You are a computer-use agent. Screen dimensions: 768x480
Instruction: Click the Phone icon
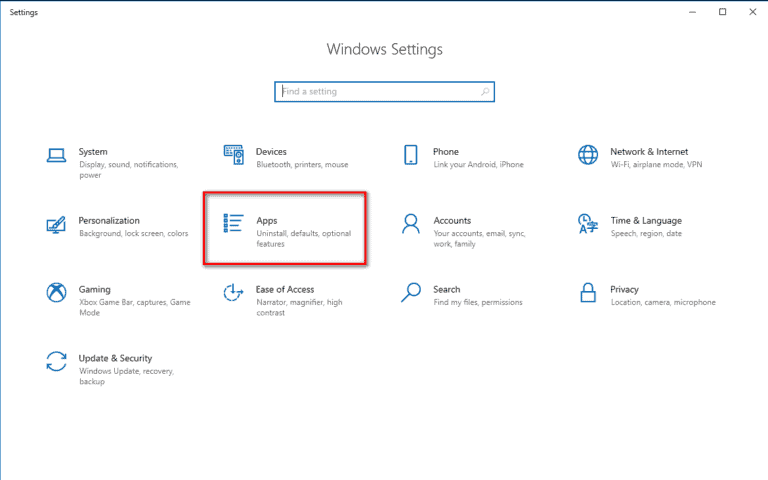410,154
